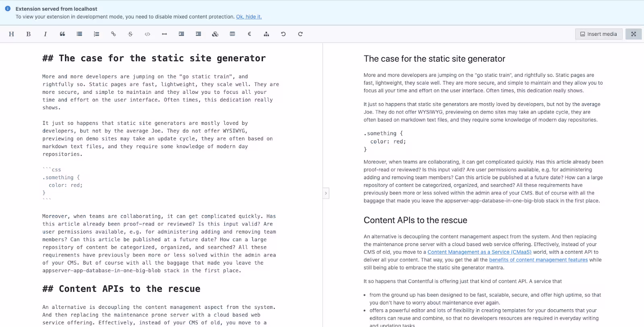
Task: Click the 'Ok, hide it.' link
Action: (249, 17)
